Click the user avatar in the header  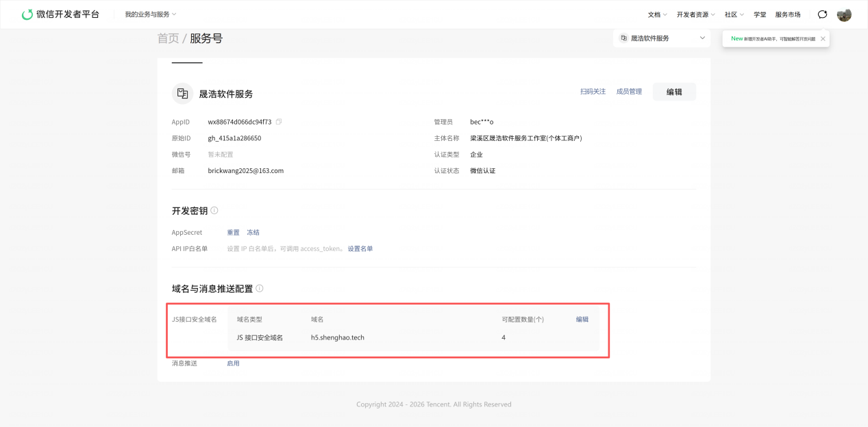click(844, 14)
